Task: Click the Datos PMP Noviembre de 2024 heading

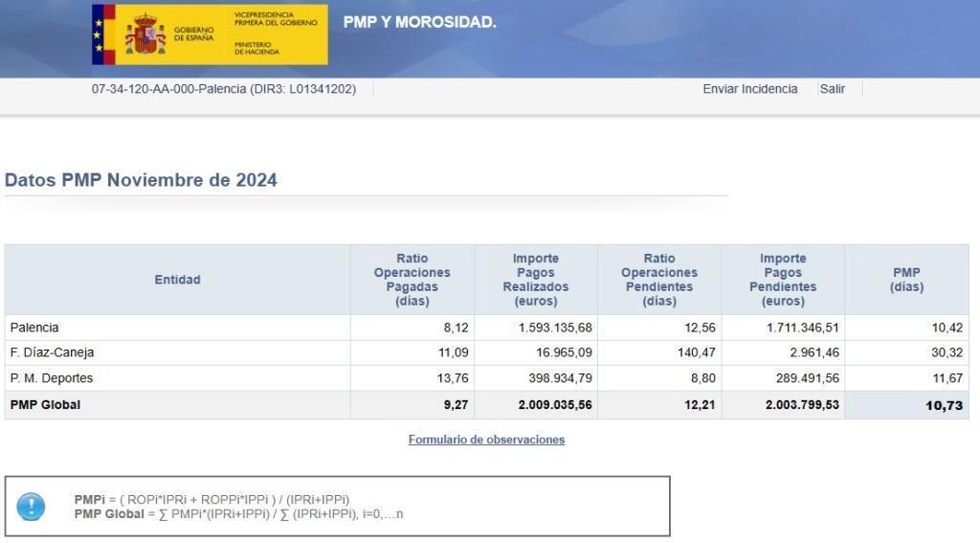Action: (x=141, y=180)
